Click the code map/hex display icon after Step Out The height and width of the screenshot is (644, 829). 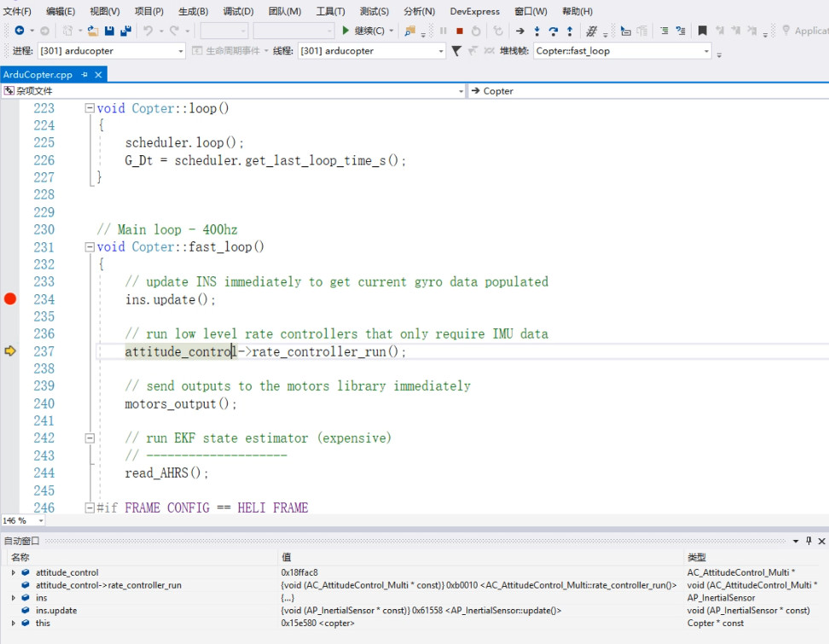pos(592,31)
